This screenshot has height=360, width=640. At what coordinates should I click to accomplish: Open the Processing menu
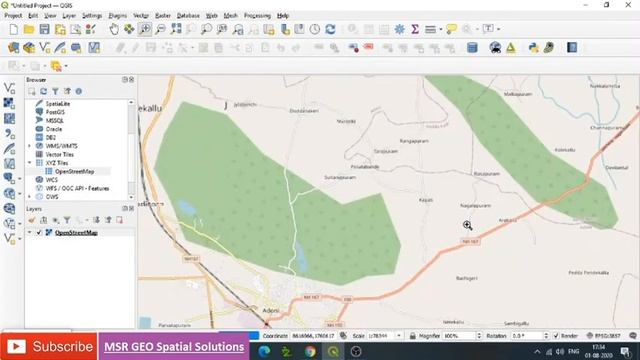(x=257, y=16)
